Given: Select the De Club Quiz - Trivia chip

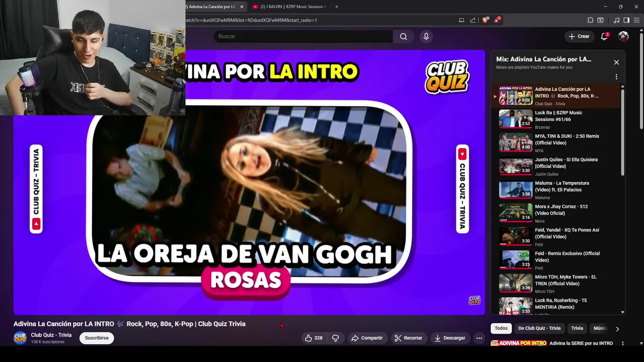Looking at the screenshot, I should click(539, 328).
